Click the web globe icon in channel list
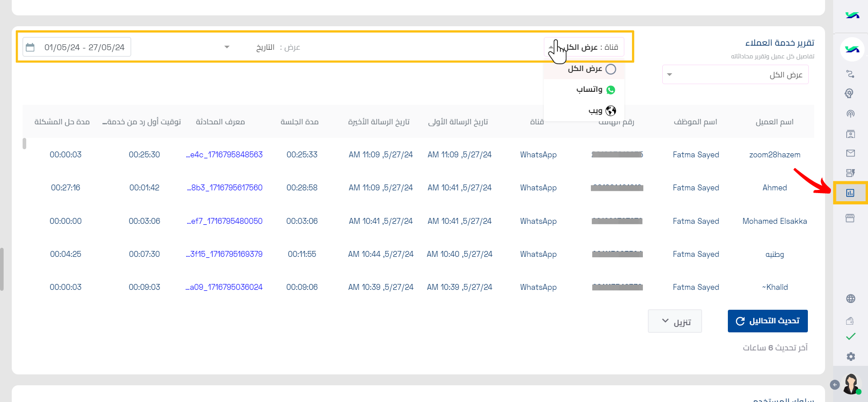Image resolution: width=868 pixels, height=402 pixels. 611,110
